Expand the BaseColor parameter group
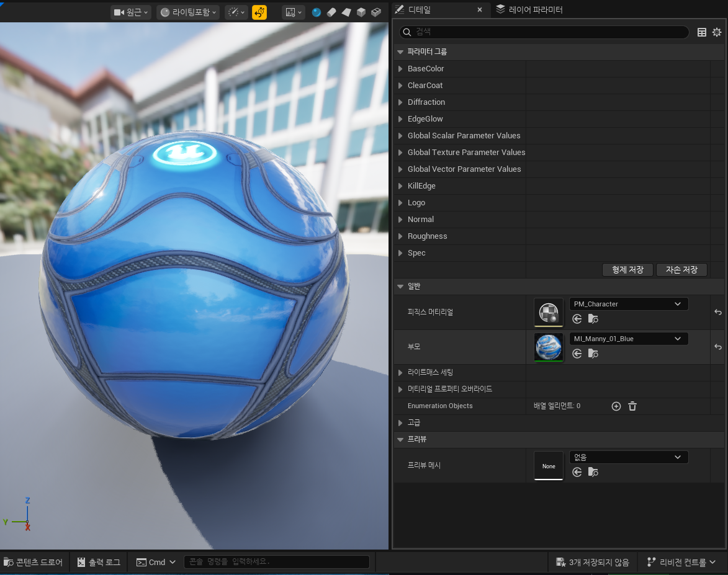Image resolution: width=728 pixels, height=575 pixels. tap(400, 69)
